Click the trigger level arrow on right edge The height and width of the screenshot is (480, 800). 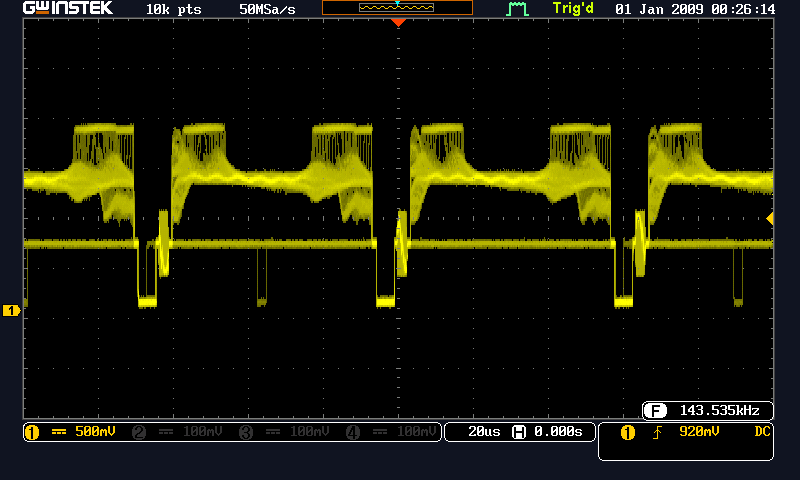tap(769, 218)
